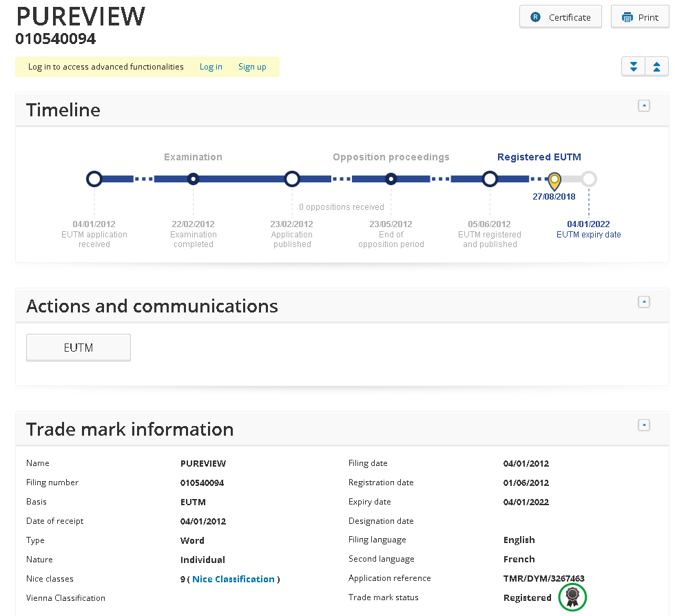The height and width of the screenshot is (616, 675).
Task: Click the Log in link
Action: (211, 67)
